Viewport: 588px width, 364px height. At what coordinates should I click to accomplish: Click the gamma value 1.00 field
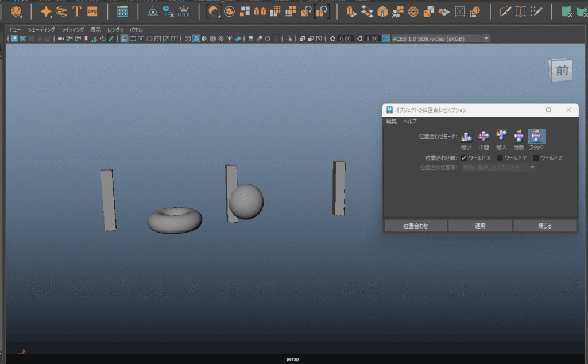372,38
